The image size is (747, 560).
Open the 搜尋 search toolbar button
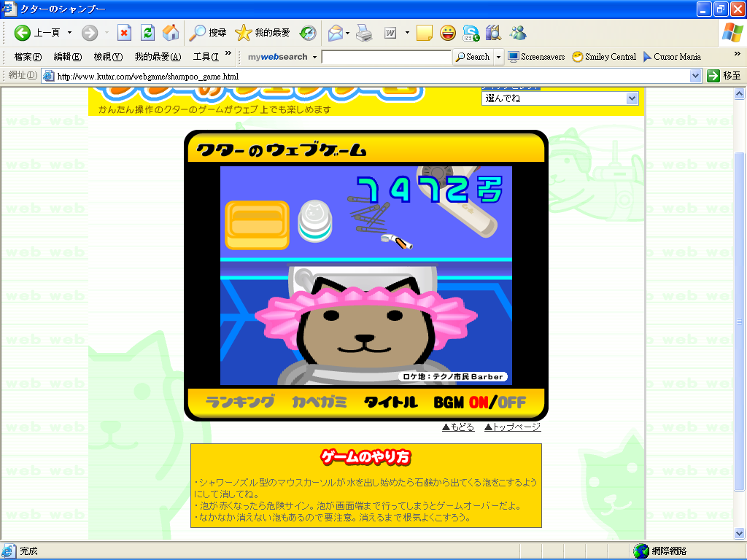pos(208,32)
